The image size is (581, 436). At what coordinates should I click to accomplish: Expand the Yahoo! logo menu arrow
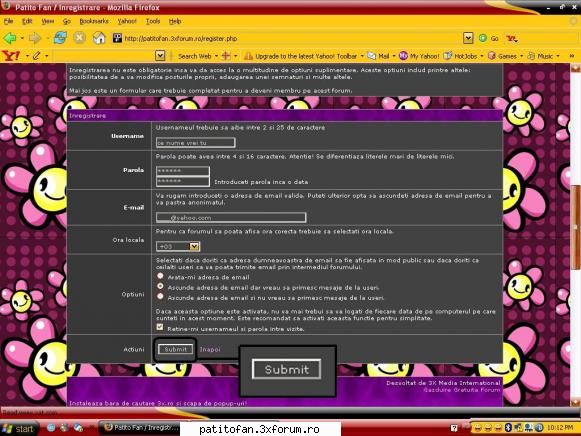click(27, 56)
